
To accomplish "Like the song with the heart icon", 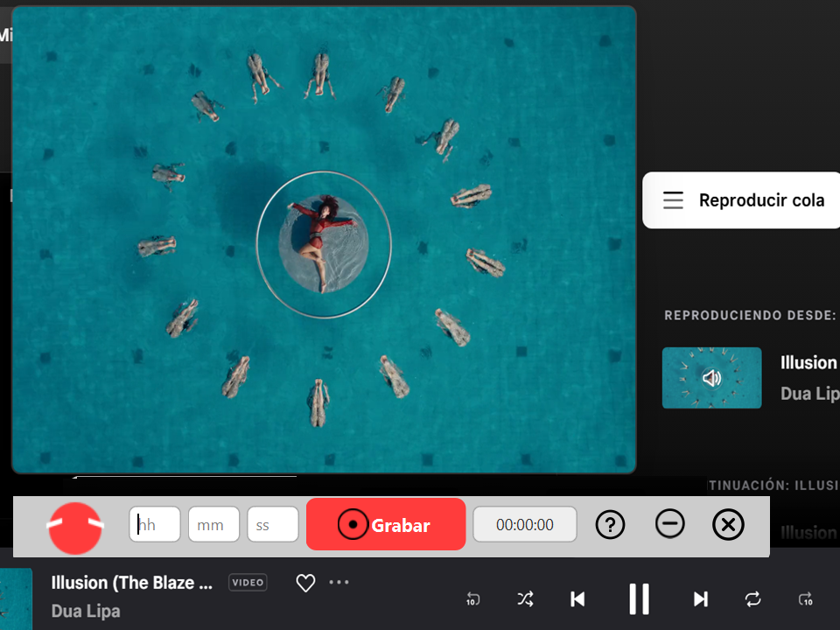I will click(x=305, y=583).
